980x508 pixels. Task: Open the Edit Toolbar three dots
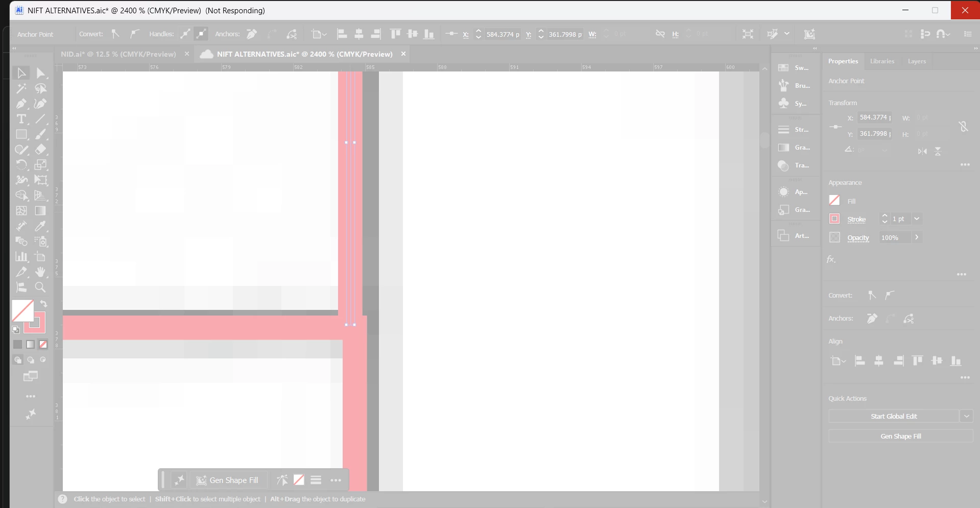(x=31, y=396)
